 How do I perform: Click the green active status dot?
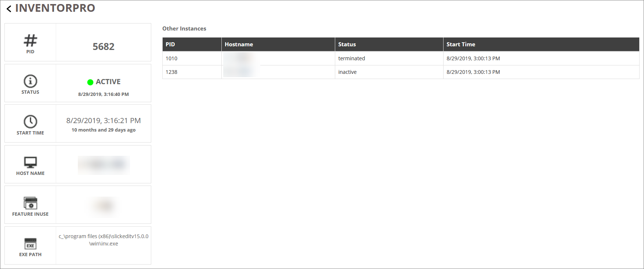coord(90,82)
